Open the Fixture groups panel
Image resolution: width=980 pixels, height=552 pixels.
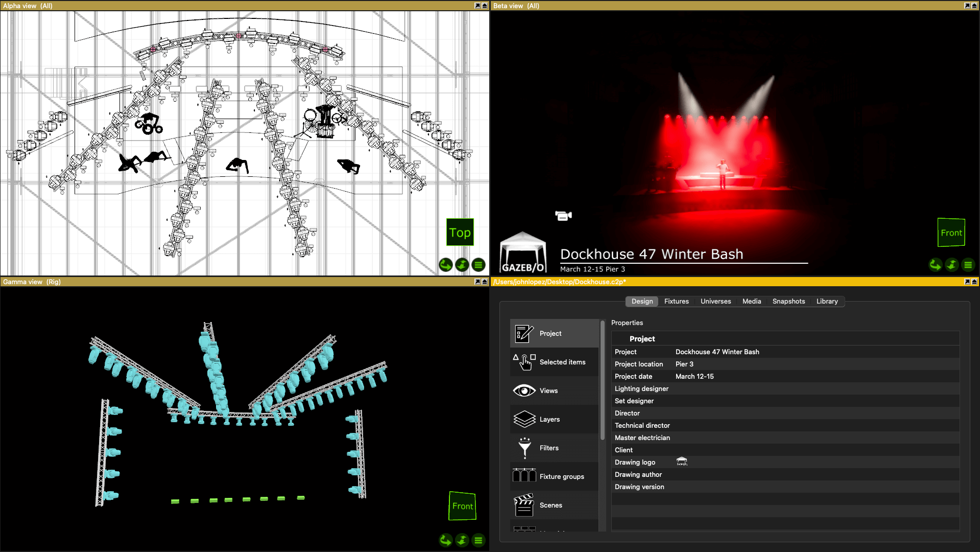[523, 476]
